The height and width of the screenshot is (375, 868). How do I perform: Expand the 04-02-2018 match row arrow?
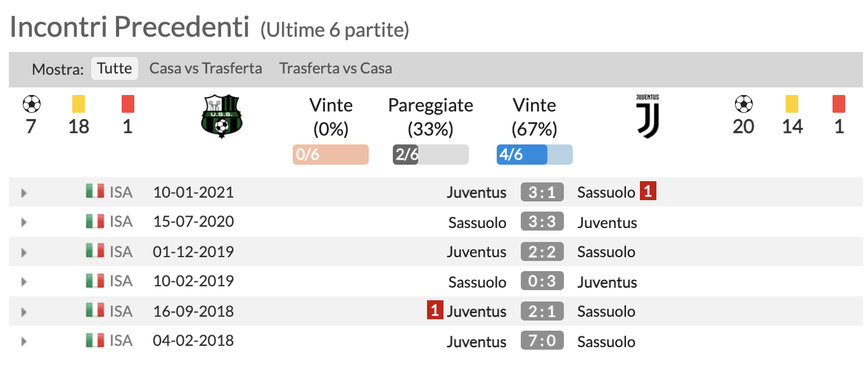click(24, 341)
